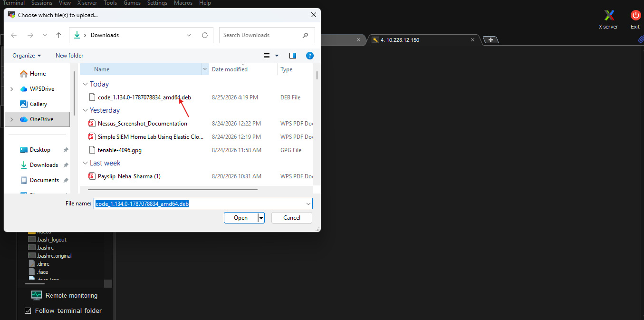Screen dimensions: 644x320
Task: Select the tenable-4096.gpg file
Action: (120, 150)
